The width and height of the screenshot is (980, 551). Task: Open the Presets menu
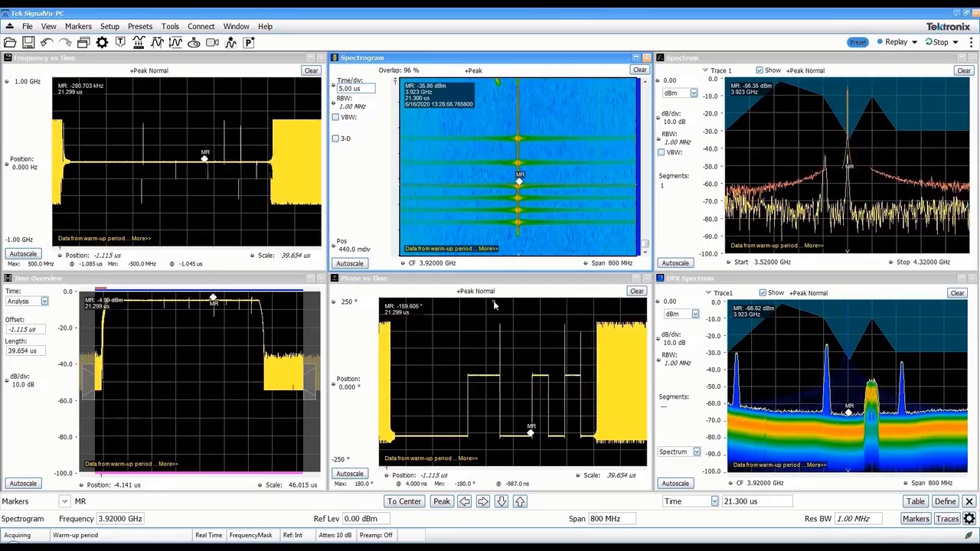140,26
